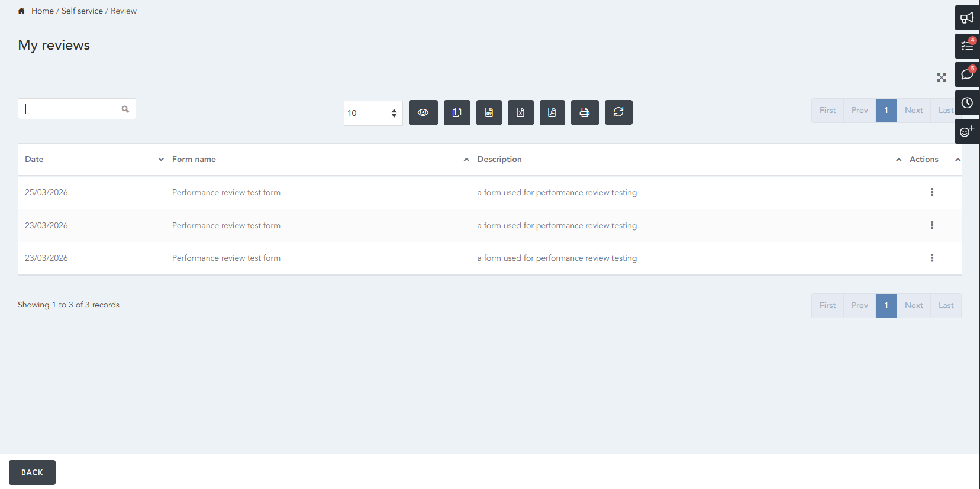Viewport: 980px width, 489px height.
Task: Print the reviews table
Action: coord(584,112)
